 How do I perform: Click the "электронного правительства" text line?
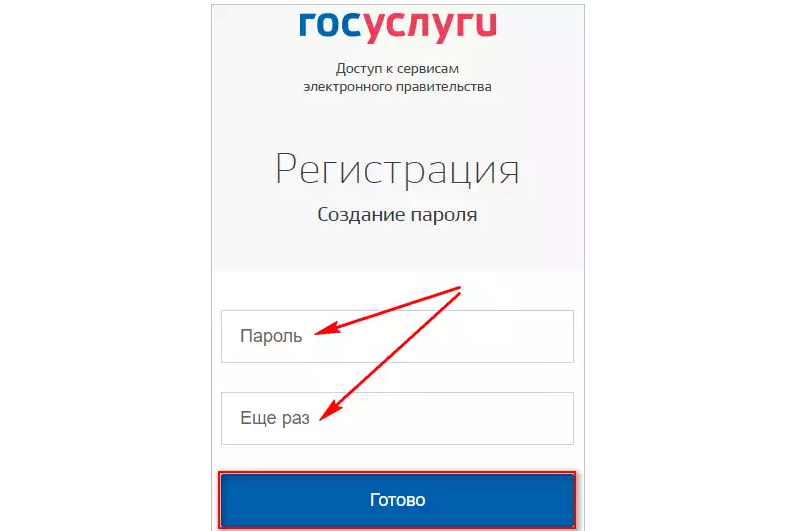pos(398,87)
